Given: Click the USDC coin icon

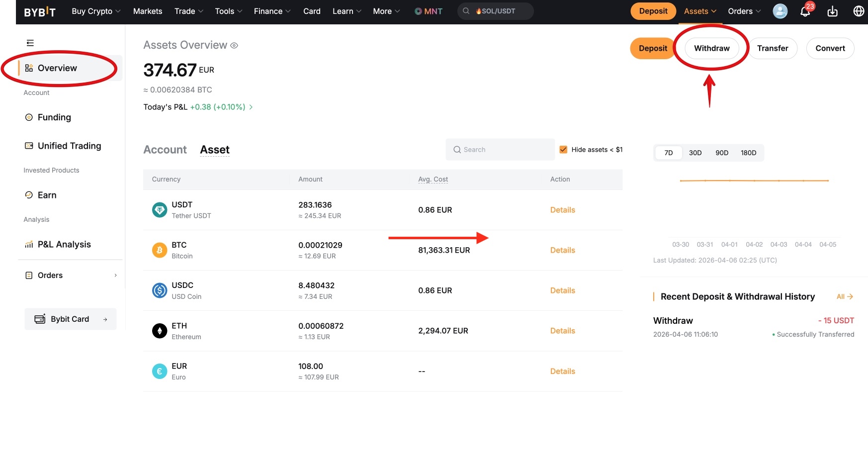Looking at the screenshot, I should click(160, 290).
